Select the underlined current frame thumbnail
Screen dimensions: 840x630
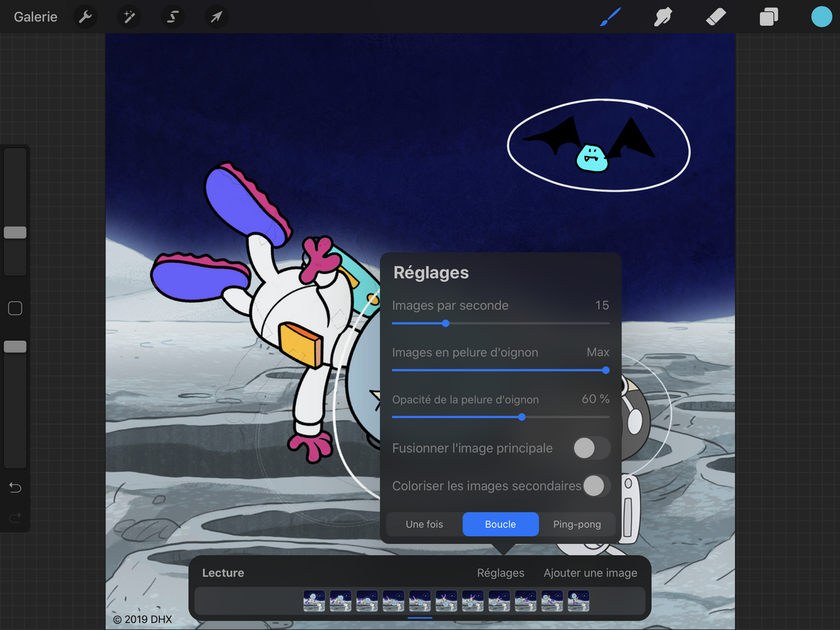click(420, 601)
